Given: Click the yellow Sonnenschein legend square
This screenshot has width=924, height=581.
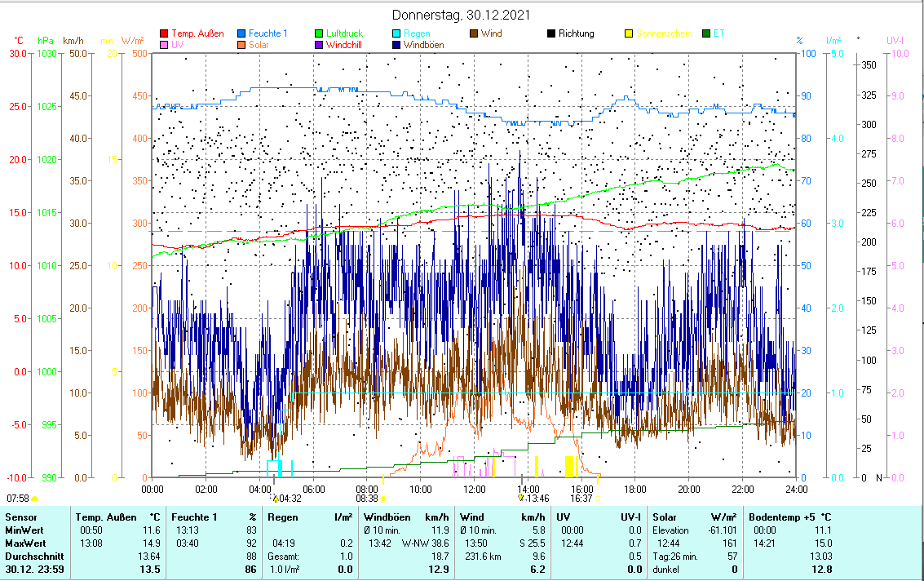Looking at the screenshot, I should coord(630,34).
